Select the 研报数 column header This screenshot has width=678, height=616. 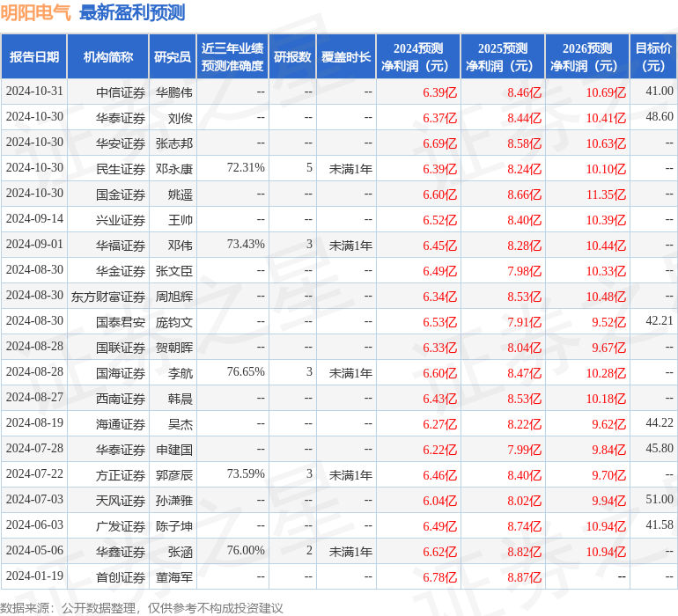click(292, 56)
